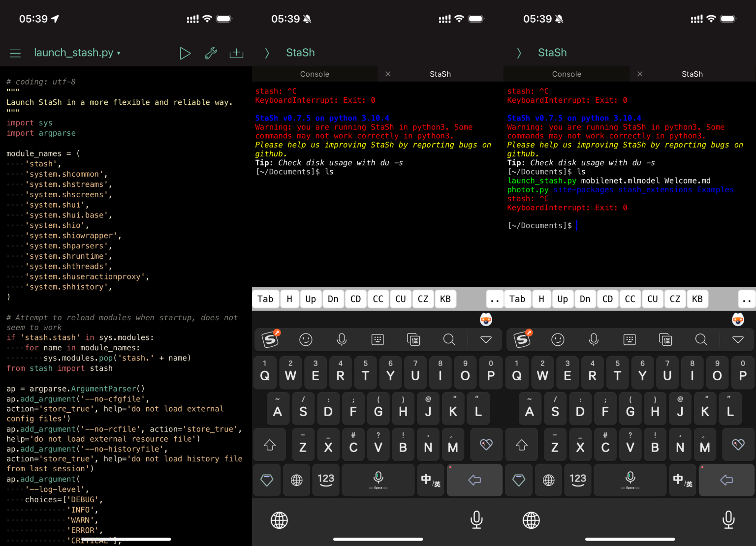Switch to the 123 numeric keyboard
This screenshot has height=546, width=756.
(326, 480)
